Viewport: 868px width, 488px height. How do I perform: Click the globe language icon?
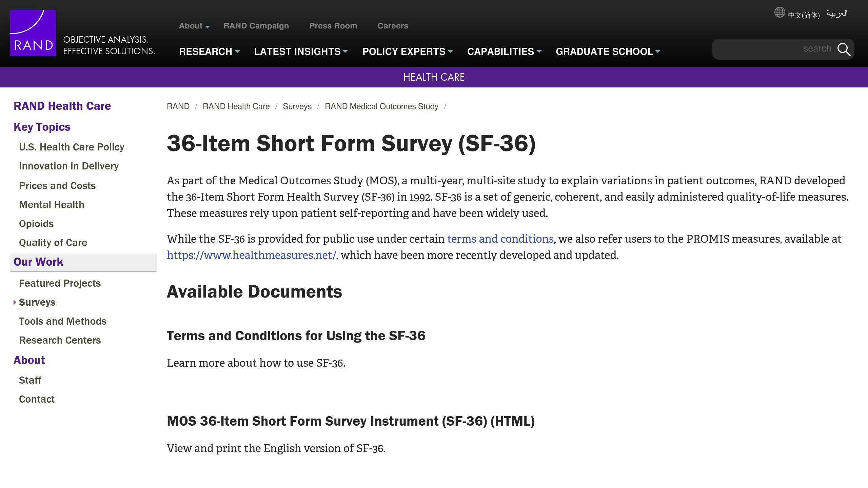780,13
